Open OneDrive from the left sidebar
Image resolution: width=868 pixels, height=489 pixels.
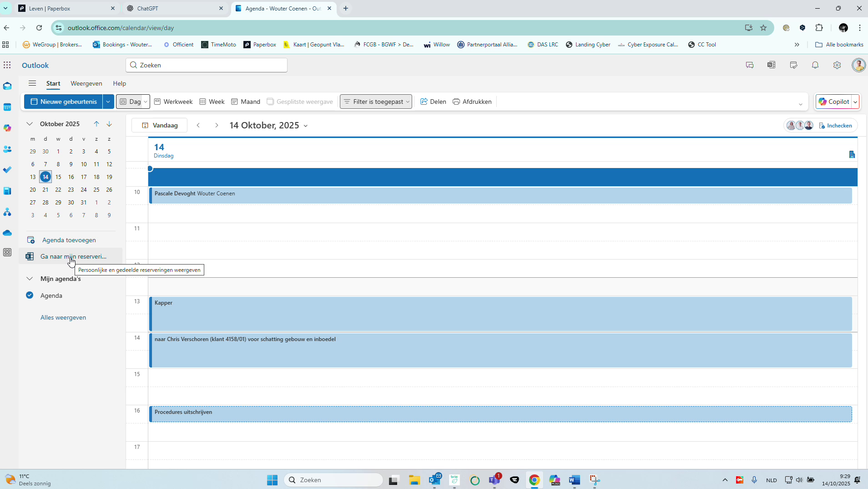pyautogui.click(x=7, y=233)
